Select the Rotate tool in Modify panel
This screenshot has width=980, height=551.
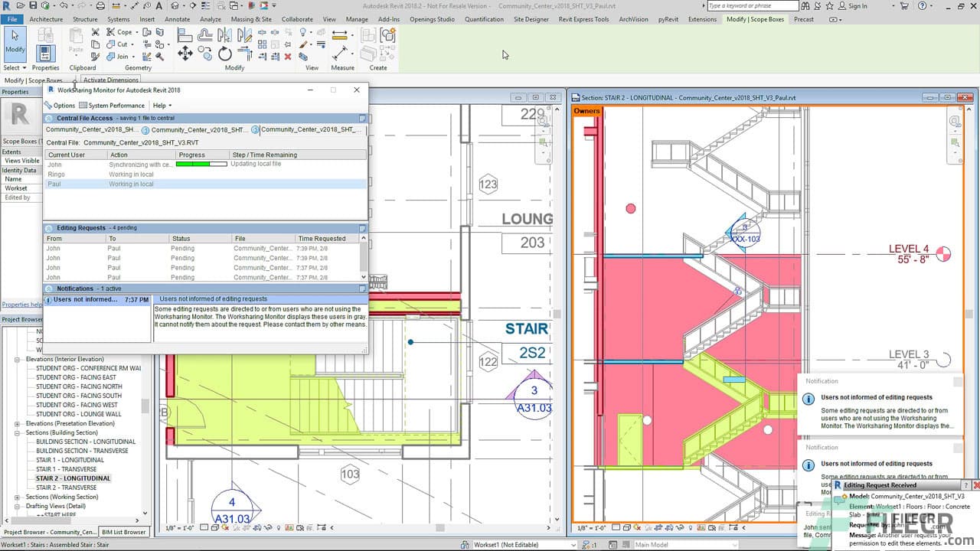(224, 52)
